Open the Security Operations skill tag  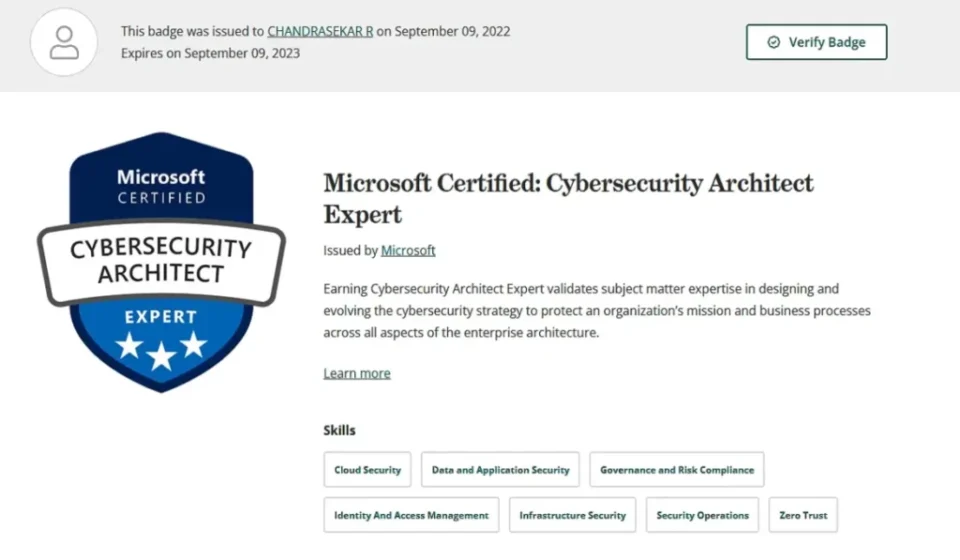coord(702,515)
